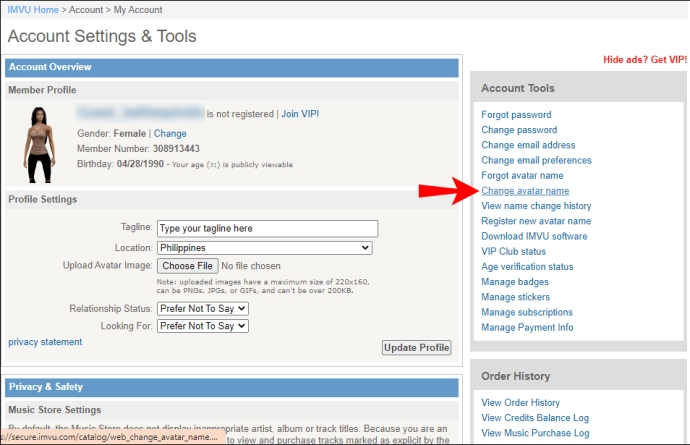This screenshot has height=445, width=690.
Task: Open View Music Purchase Log
Action: (x=535, y=433)
